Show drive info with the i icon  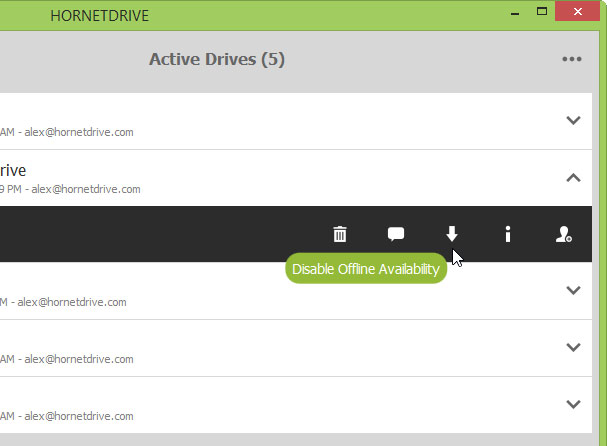[x=508, y=234]
